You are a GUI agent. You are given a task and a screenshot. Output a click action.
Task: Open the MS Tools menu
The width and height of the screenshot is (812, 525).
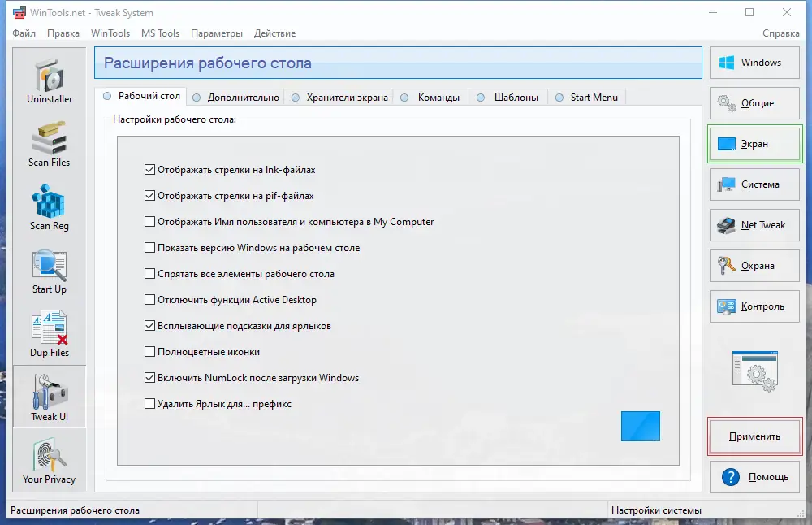point(161,33)
